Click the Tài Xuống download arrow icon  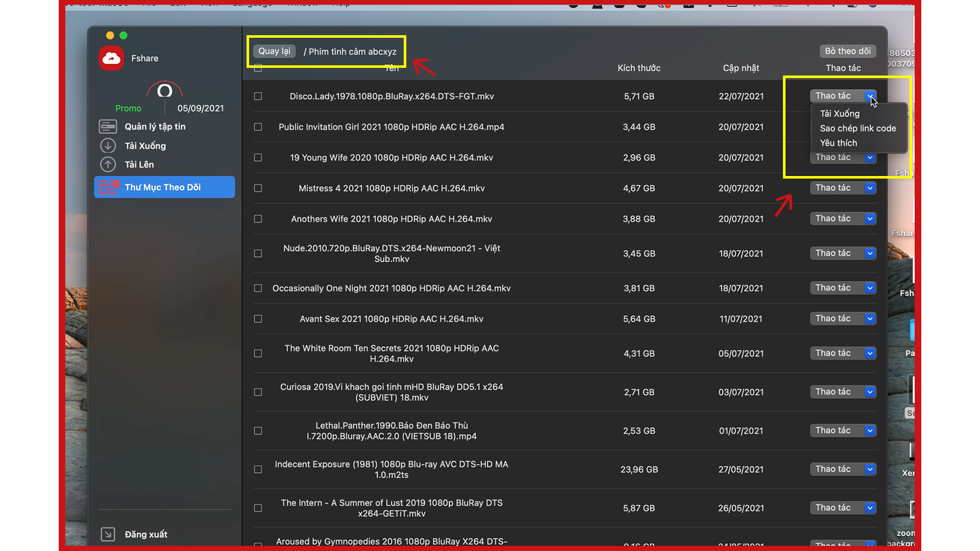click(108, 146)
